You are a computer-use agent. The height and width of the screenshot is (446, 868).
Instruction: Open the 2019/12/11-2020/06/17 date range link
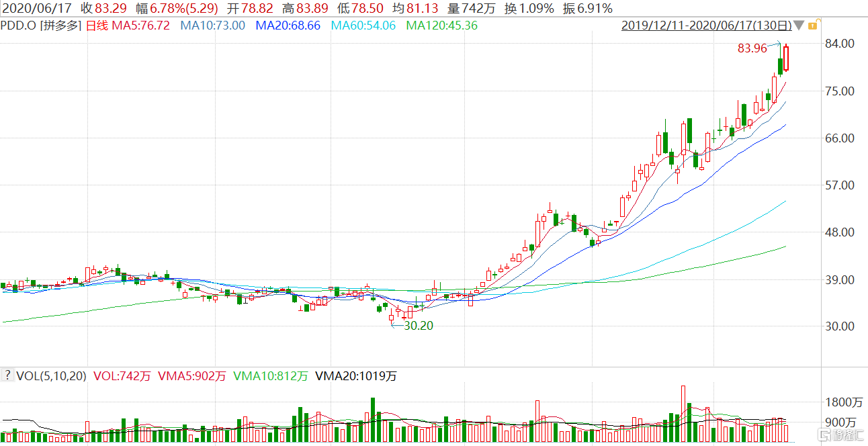pyautogui.click(x=706, y=26)
